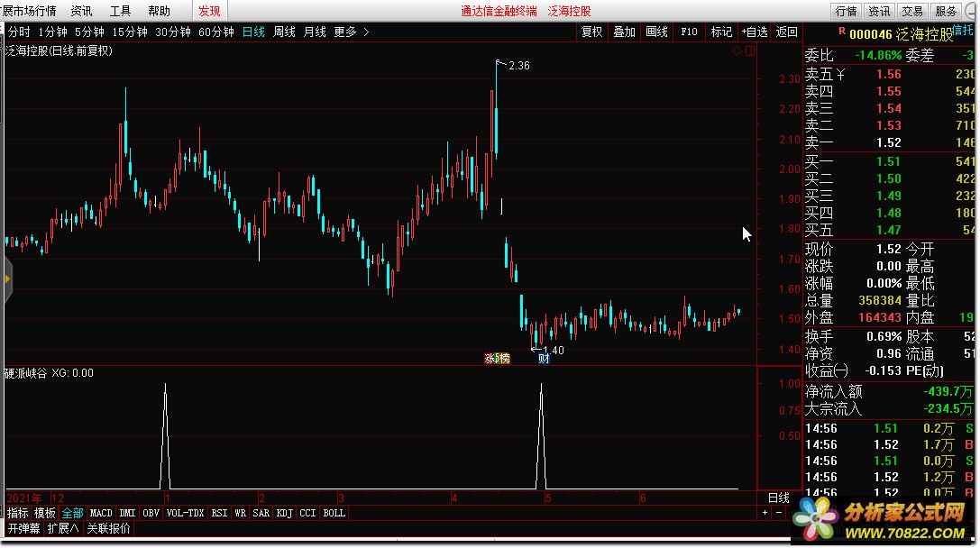Click the R marker beside stock code

point(842,32)
